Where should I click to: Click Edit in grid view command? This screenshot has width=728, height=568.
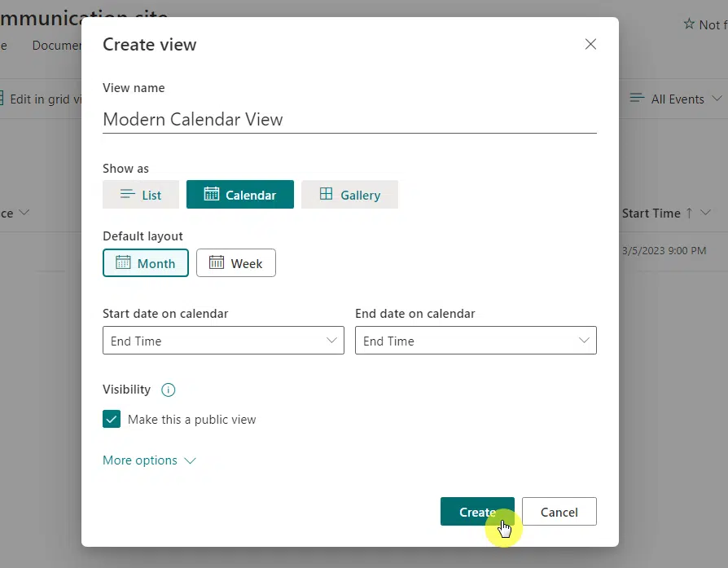[41, 99]
